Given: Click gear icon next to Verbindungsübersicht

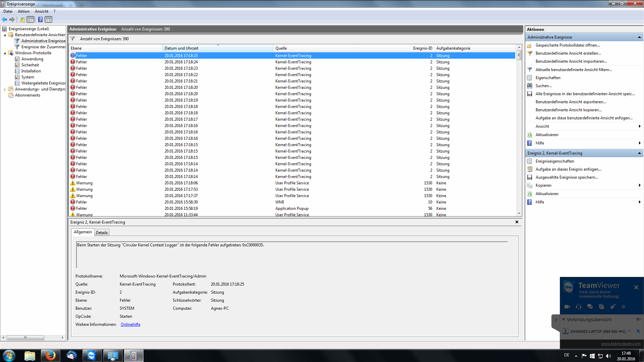Looking at the screenshot, I should [x=638, y=319].
